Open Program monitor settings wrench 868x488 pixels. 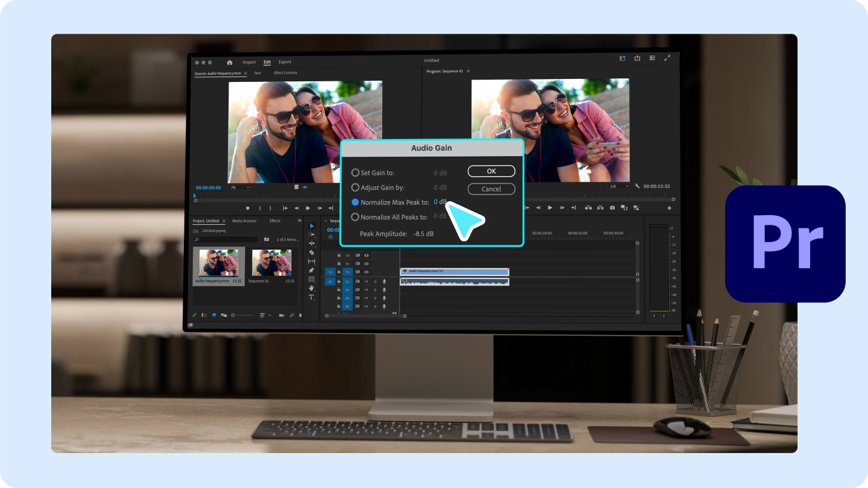[637, 186]
